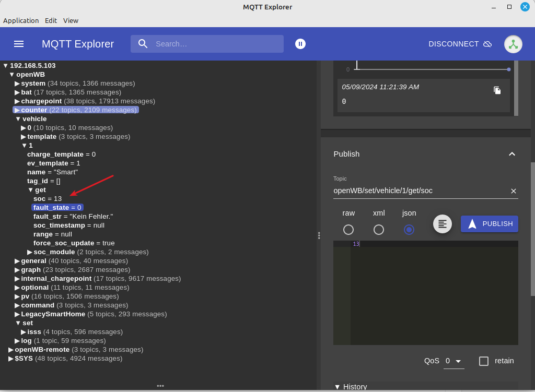Open the View menu

(71, 20)
